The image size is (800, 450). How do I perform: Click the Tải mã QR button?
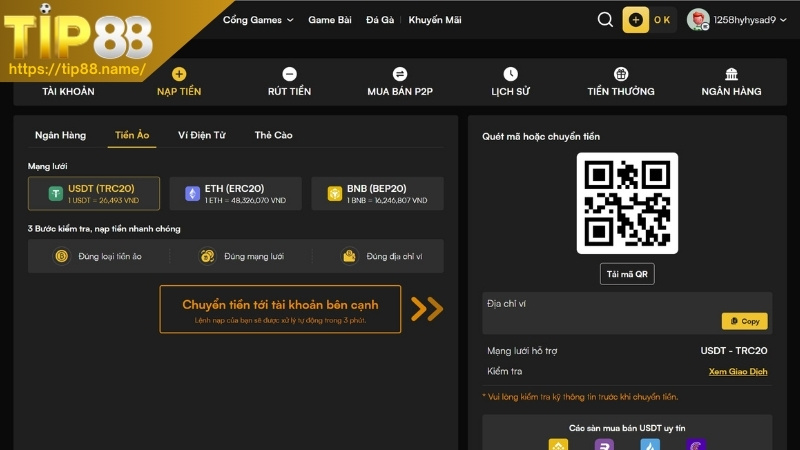pyautogui.click(x=627, y=274)
